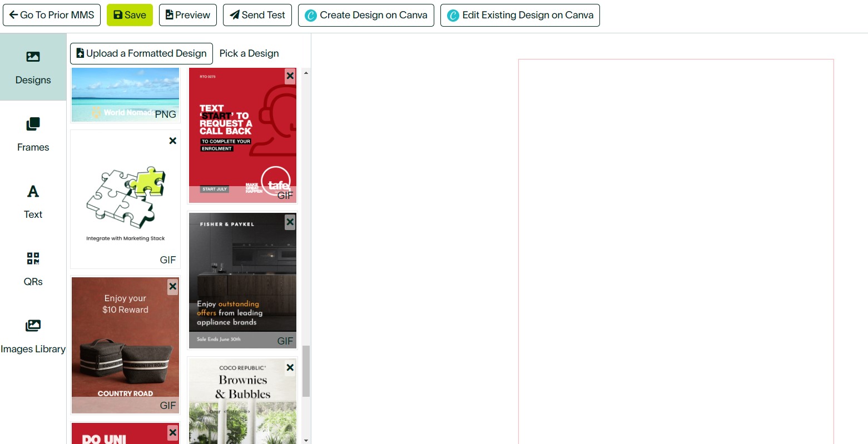Image resolution: width=868 pixels, height=444 pixels.
Task: Send a test message
Action: tap(257, 15)
